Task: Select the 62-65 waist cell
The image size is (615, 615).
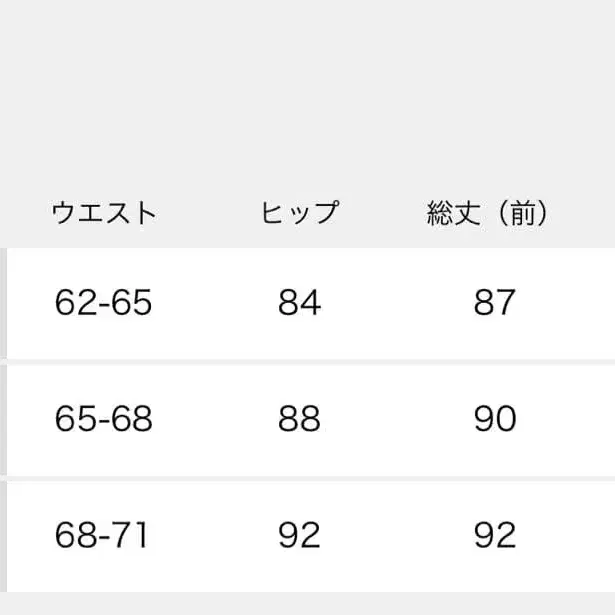Action: click(x=104, y=302)
